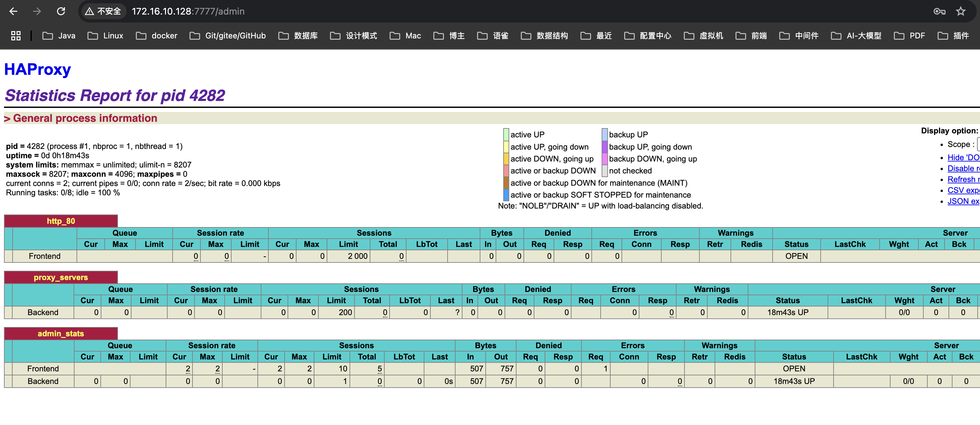
Task: Open the 中间件 bookmarks folder
Action: click(799, 36)
